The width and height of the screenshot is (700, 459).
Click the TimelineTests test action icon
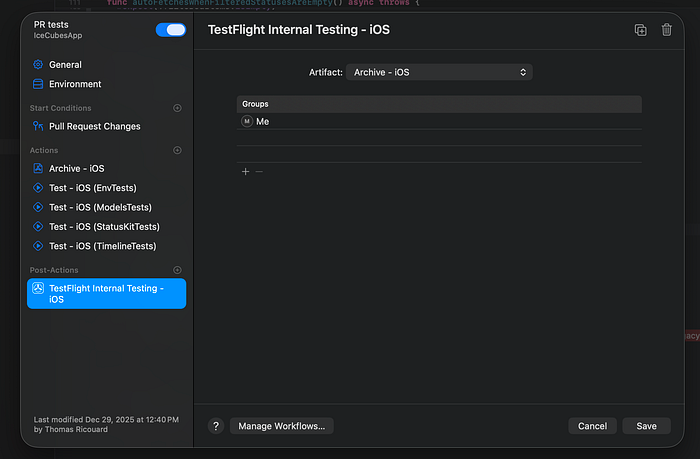(x=38, y=246)
